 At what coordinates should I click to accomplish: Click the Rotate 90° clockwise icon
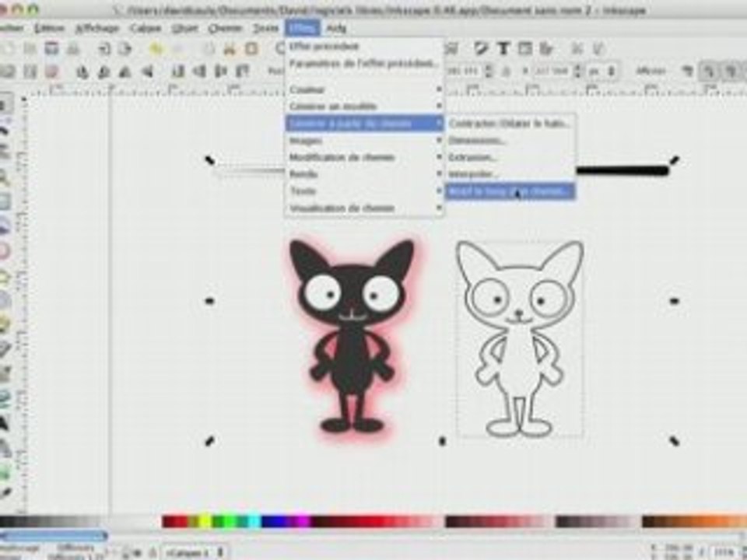coord(103,72)
